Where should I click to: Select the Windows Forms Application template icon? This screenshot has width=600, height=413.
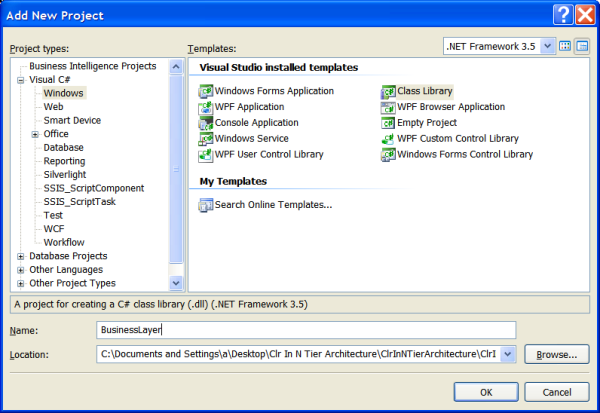pos(205,91)
